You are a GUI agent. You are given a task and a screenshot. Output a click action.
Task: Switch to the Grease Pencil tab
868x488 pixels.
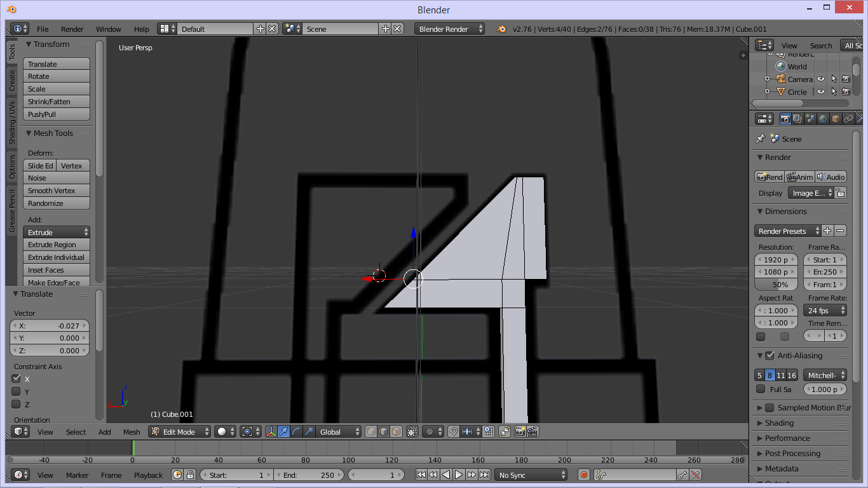[x=12, y=211]
